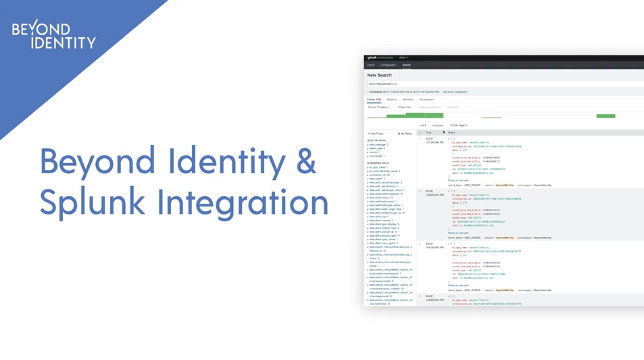Expand the 1:42:25 PM event row
644x360 pixels.
tap(420, 296)
